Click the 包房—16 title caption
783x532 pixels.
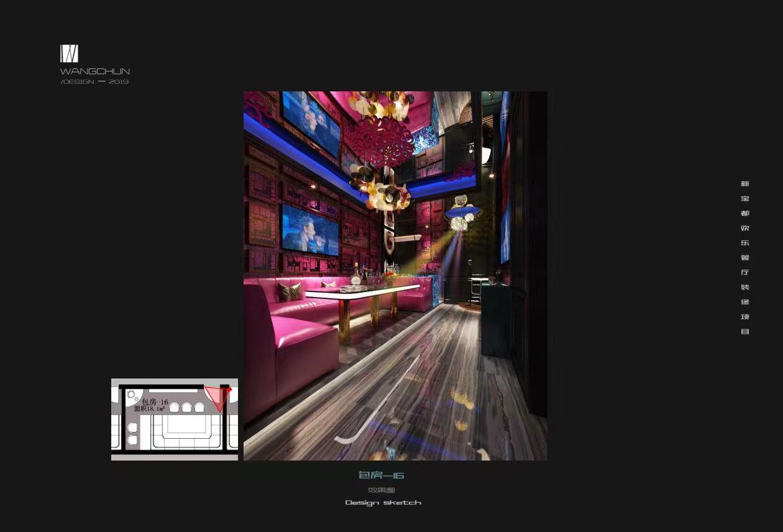tap(382, 475)
